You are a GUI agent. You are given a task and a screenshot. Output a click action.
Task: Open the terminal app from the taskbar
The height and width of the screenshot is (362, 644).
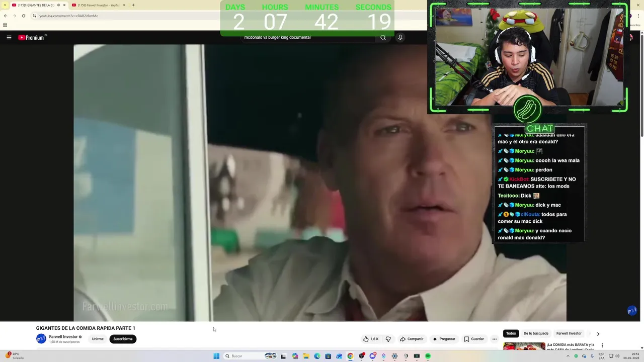(x=417, y=356)
